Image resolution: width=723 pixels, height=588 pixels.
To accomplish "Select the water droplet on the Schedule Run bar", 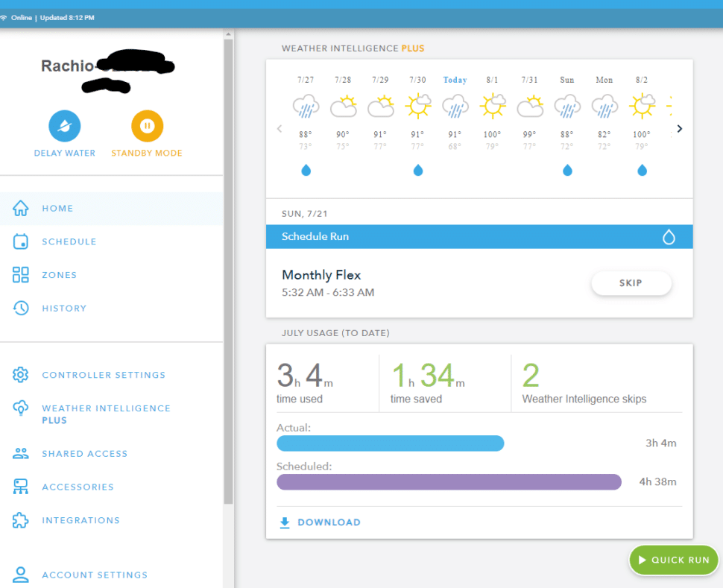I will pos(670,235).
